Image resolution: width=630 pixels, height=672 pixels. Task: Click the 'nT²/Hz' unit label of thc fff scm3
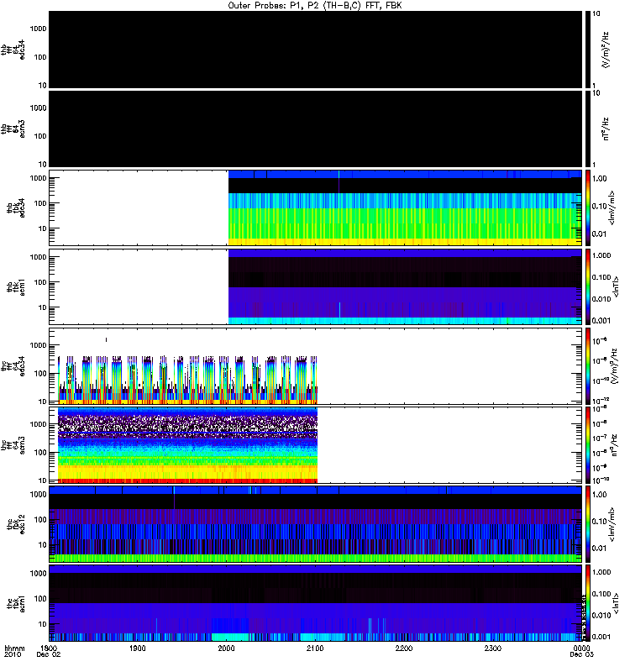coord(613,445)
